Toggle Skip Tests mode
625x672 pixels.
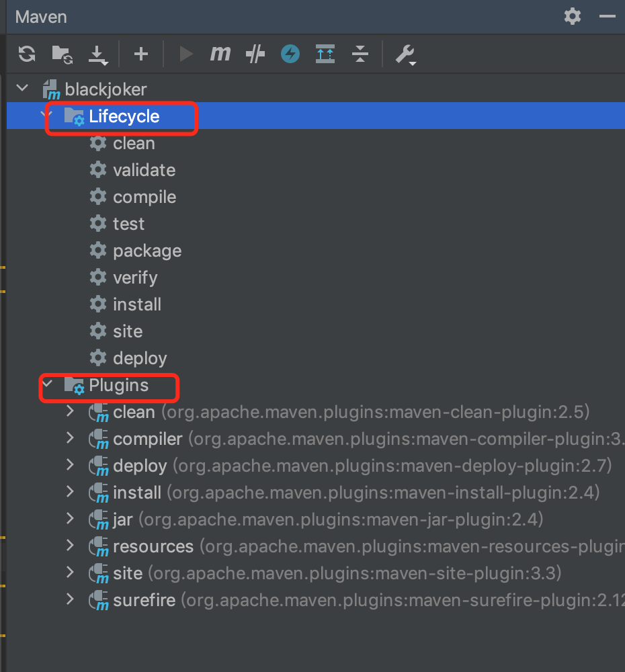point(255,54)
